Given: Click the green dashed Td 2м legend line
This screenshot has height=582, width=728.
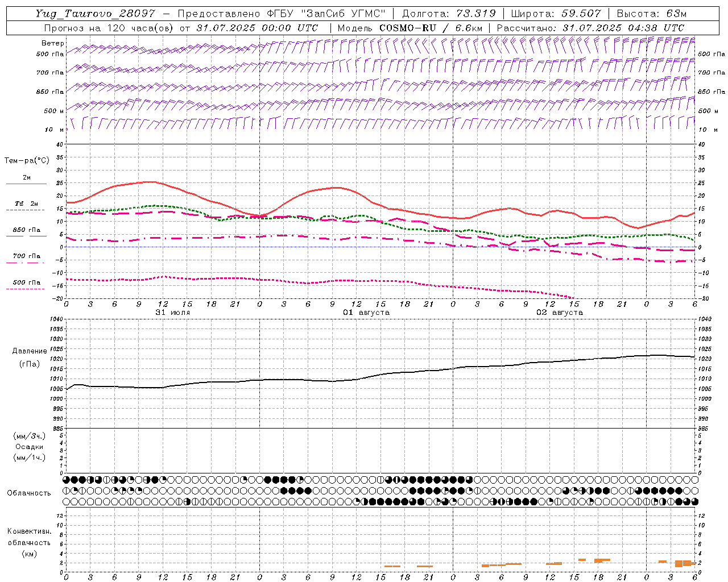Looking at the screenshot, I should [x=25, y=210].
